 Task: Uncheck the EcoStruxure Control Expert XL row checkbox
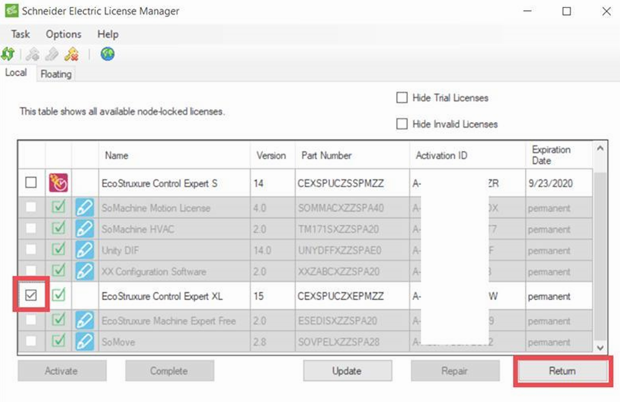pyautogui.click(x=31, y=295)
